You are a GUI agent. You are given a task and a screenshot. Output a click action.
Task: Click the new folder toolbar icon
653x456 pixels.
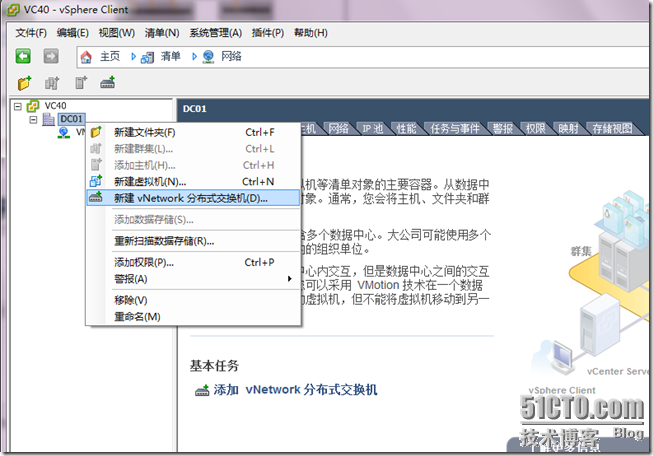tap(25, 83)
